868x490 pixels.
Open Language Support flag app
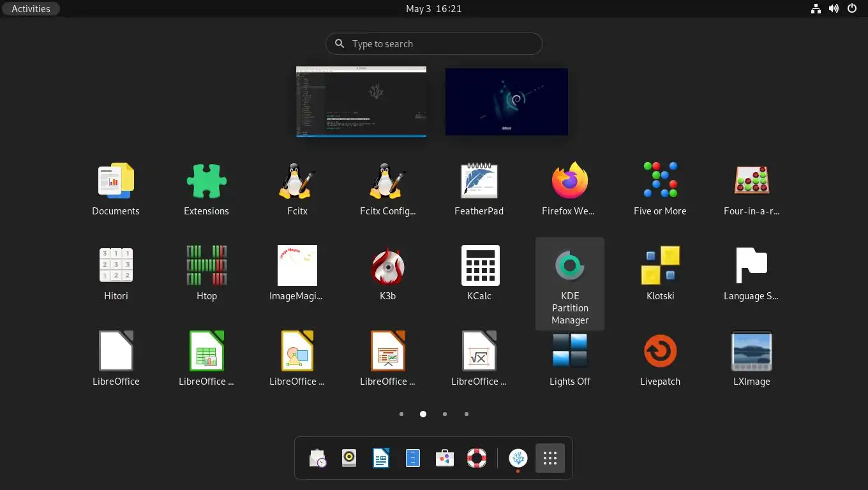coord(751,273)
